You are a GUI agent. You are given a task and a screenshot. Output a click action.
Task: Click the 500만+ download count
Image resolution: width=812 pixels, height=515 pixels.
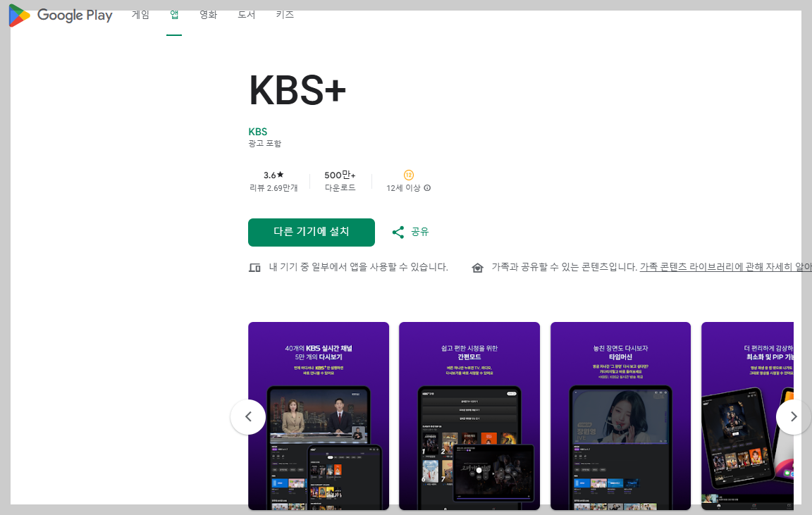pyautogui.click(x=340, y=175)
